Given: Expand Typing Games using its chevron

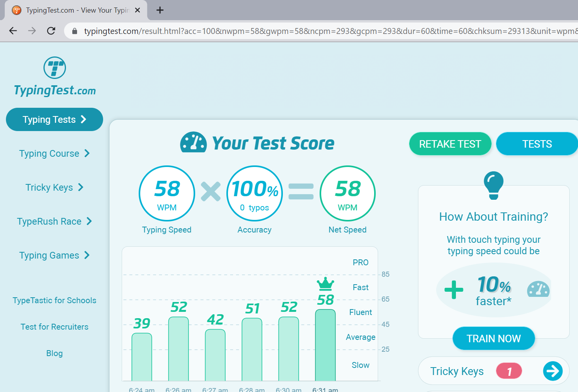Looking at the screenshot, I should pyautogui.click(x=87, y=255).
